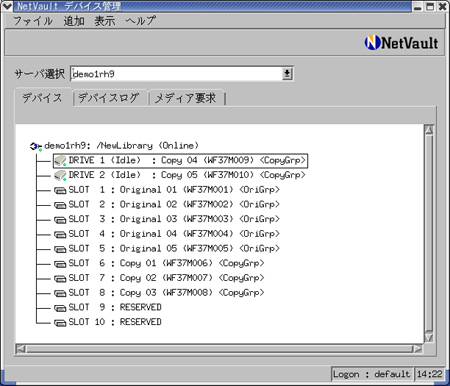Open the 表示 menu
This screenshot has width=450, height=386.
105,21
